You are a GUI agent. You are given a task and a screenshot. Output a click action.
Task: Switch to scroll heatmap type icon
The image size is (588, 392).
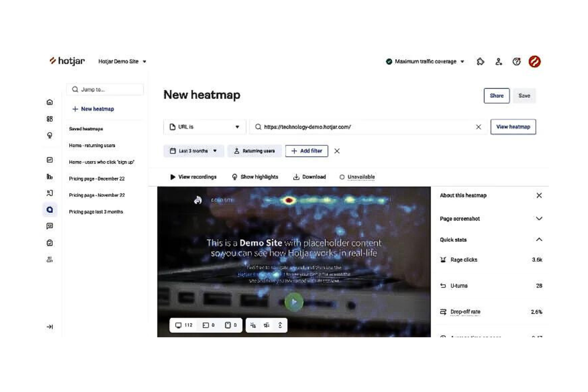pyautogui.click(x=280, y=325)
